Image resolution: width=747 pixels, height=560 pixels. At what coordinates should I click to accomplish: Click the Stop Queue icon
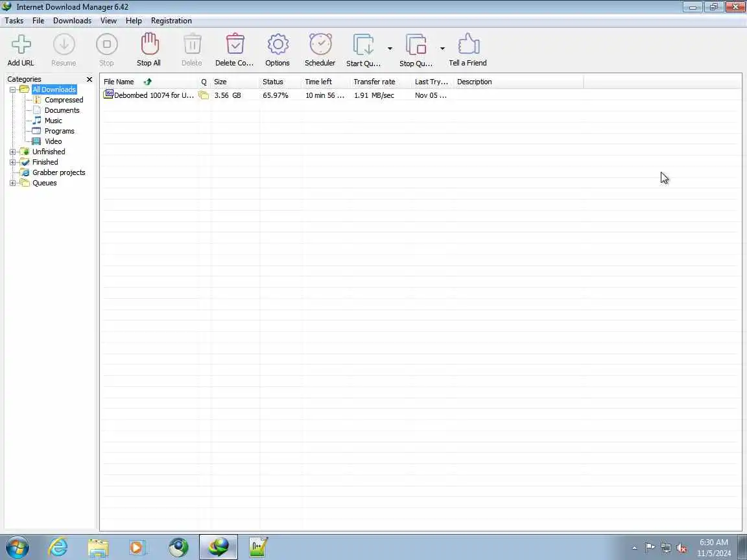click(x=416, y=45)
